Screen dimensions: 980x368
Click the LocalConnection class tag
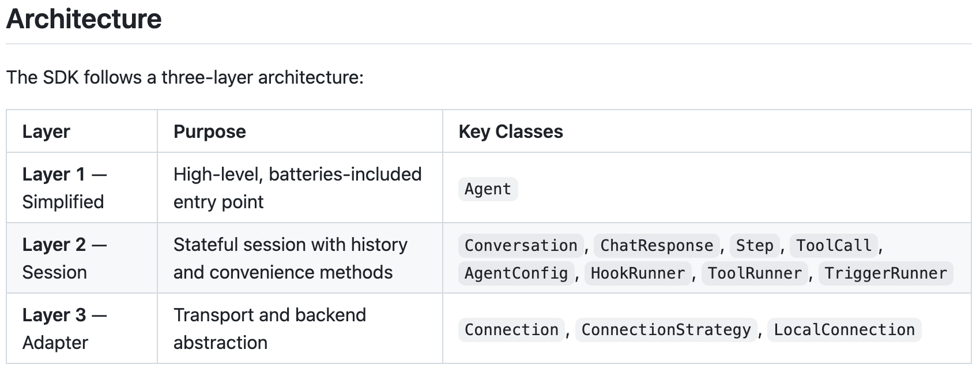click(844, 330)
